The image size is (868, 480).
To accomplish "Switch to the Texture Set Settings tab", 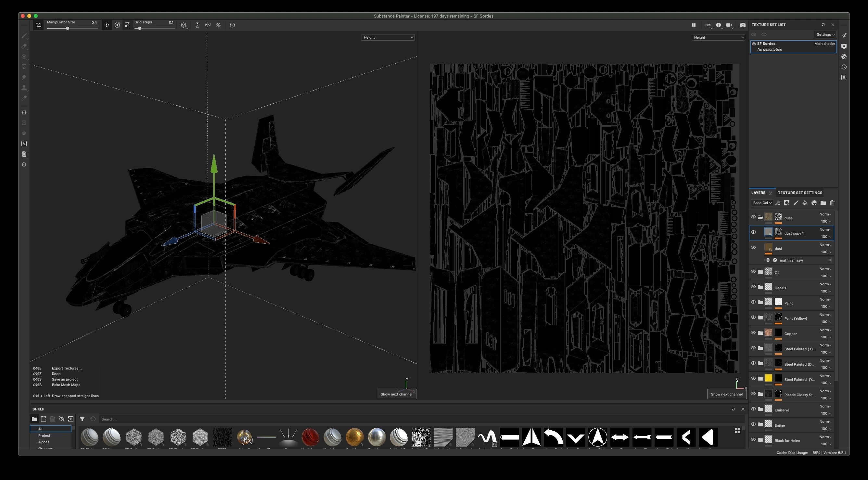I will 800,193.
